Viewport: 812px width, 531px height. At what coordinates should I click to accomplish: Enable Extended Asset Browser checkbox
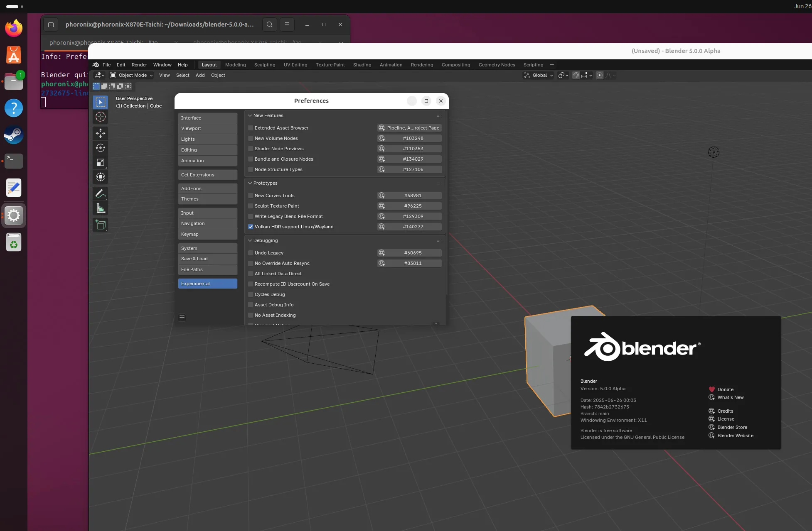coord(251,128)
